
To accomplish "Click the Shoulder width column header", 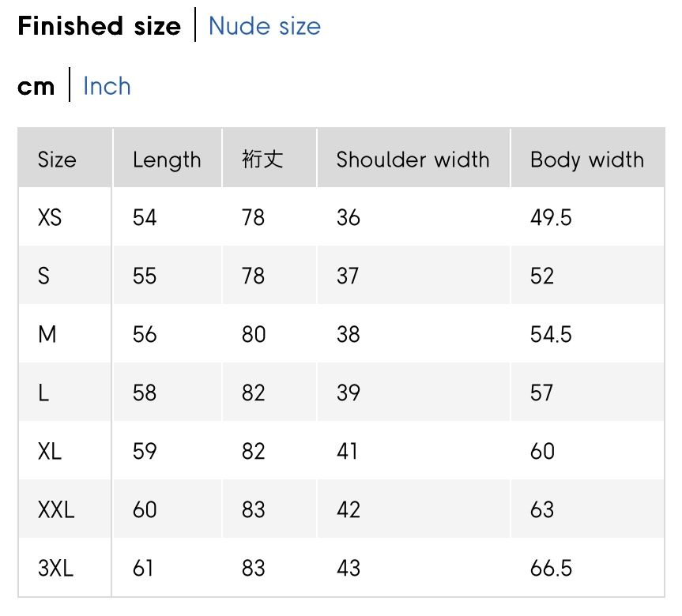I will [413, 160].
